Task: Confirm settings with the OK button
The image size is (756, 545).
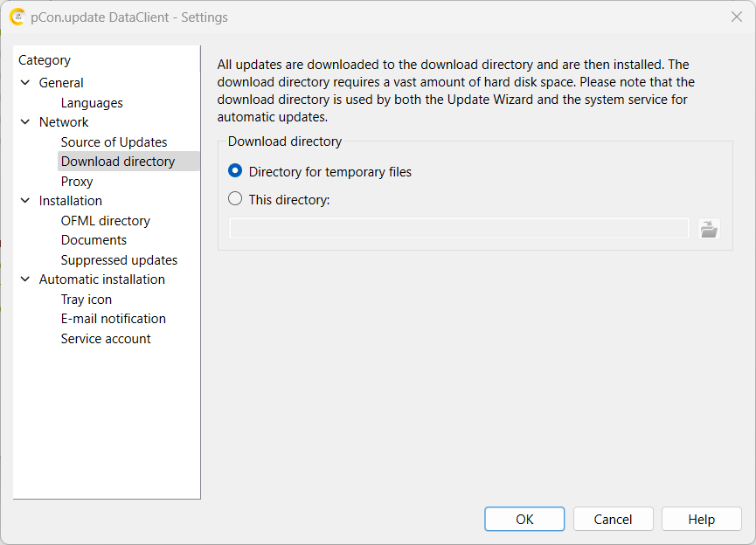Action: (x=524, y=519)
